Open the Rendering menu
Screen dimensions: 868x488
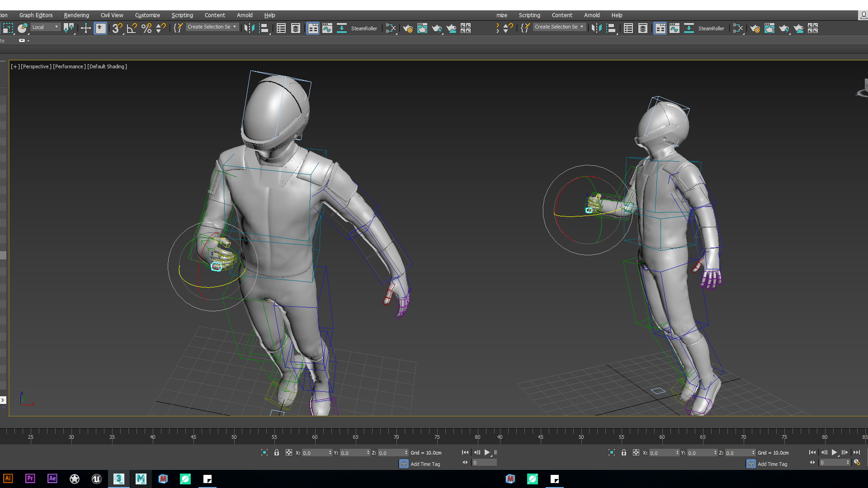pyautogui.click(x=76, y=15)
